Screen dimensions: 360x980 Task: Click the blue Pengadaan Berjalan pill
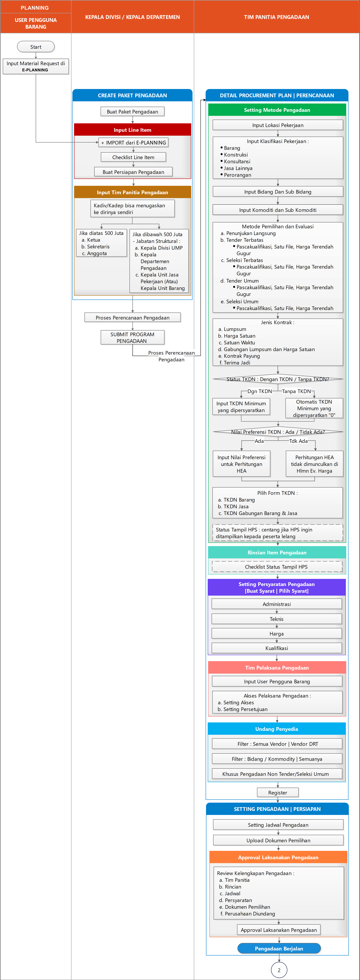[279, 948]
